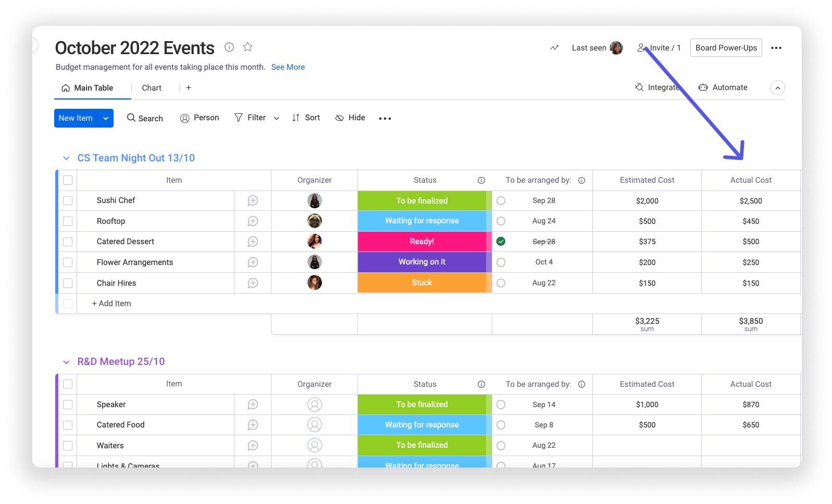Screen dimensions: 832x504
Task: Open the board activity trend icon
Action: (554, 48)
